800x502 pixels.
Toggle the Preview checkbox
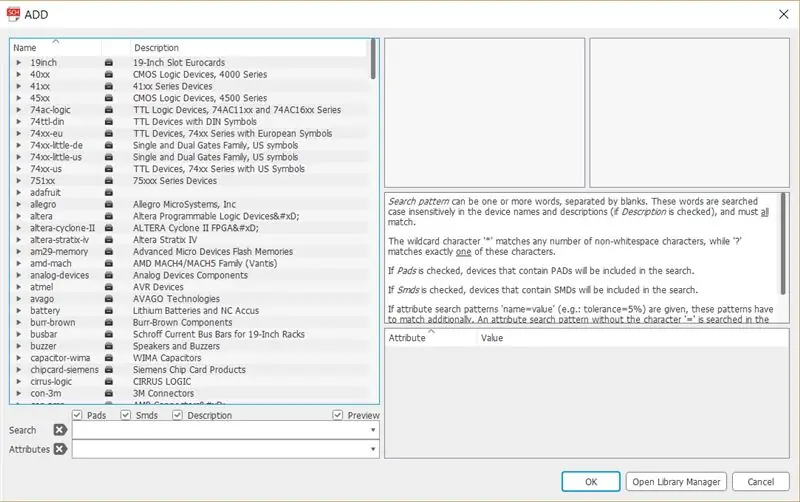[337, 415]
